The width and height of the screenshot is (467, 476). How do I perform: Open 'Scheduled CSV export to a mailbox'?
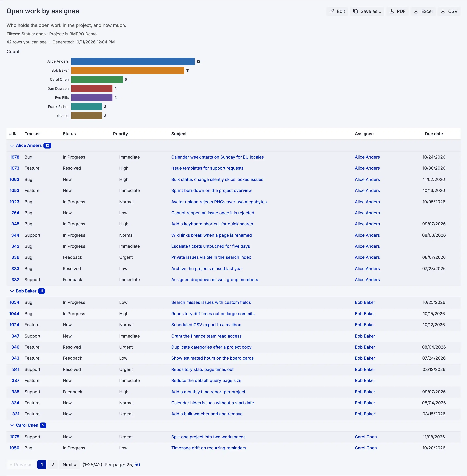coord(206,325)
